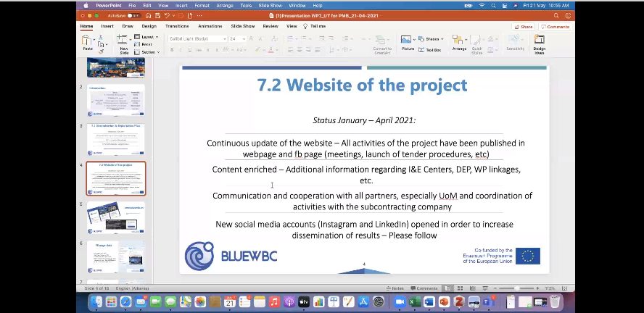The height and width of the screenshot is (313, 644).
Task: Switch to the Transitions tab
Action: point(177,26)
